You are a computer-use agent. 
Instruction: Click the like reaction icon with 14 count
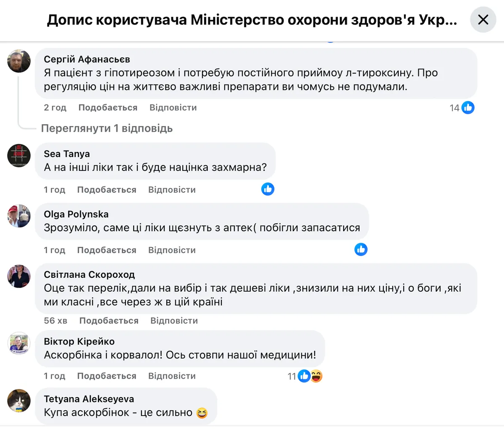coord(468,108)
